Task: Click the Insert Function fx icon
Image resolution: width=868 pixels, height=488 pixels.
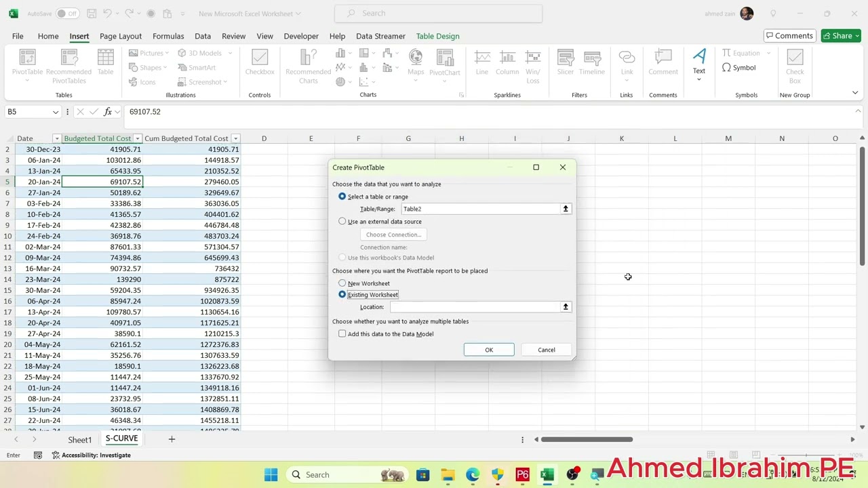Action: pos(108,112)
